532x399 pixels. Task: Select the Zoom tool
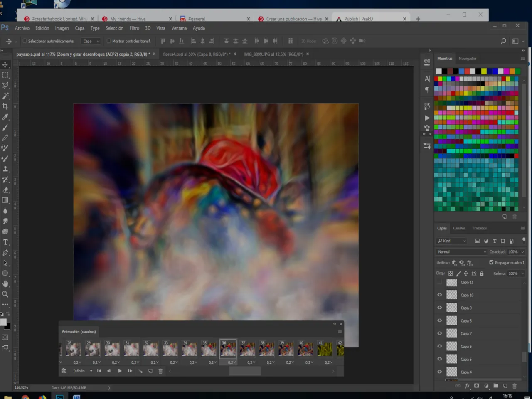(5, 294)
